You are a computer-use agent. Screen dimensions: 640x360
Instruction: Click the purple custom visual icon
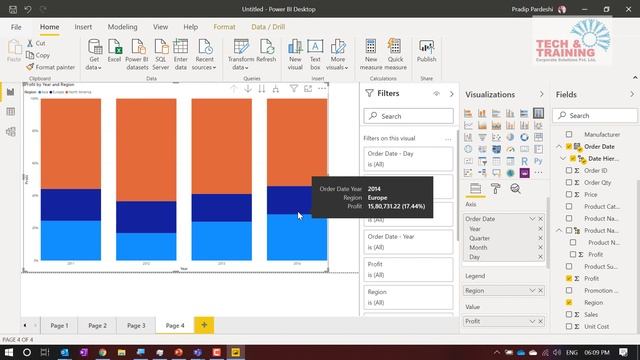(x=524, y=173)
